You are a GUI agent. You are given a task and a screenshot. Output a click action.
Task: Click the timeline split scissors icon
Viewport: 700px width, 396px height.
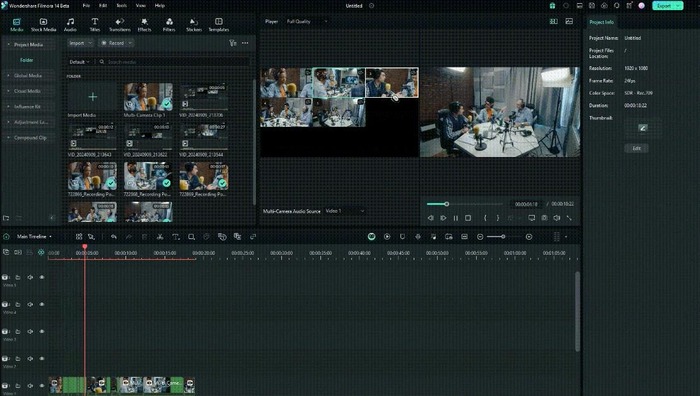click(160, 237)
